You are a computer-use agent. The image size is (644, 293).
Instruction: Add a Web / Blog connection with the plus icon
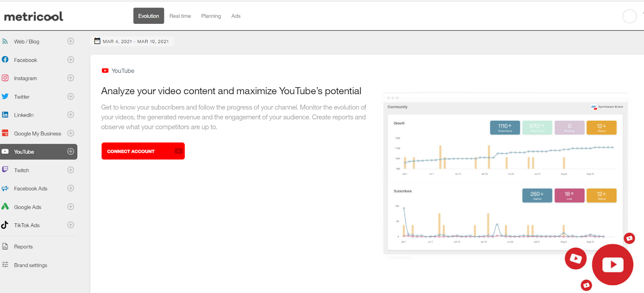(x=70, y=41)
